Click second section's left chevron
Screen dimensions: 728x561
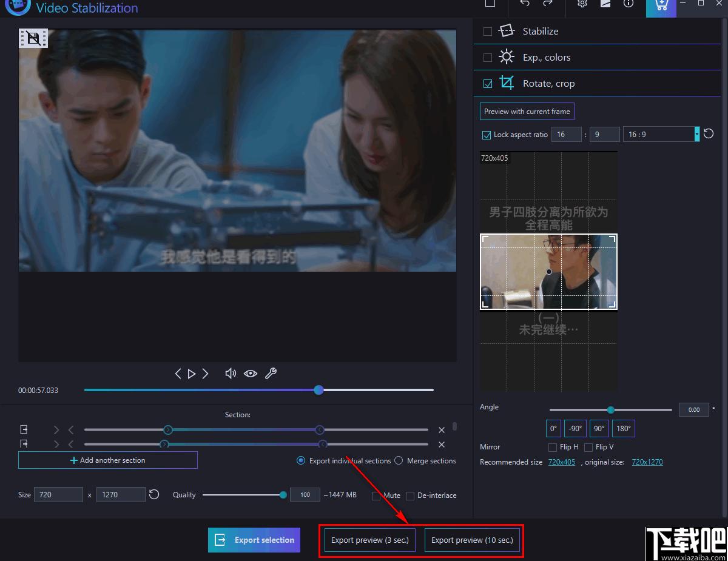point(71,445)
